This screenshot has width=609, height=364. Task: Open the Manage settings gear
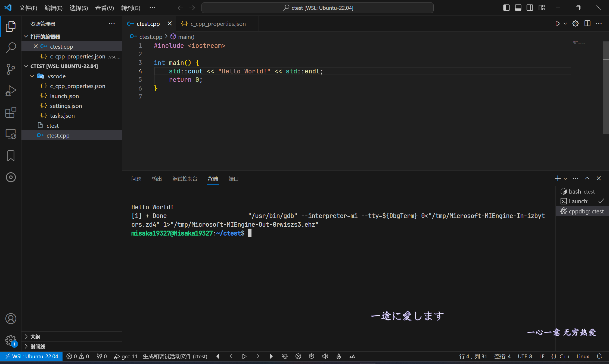(x=11, y=340)
